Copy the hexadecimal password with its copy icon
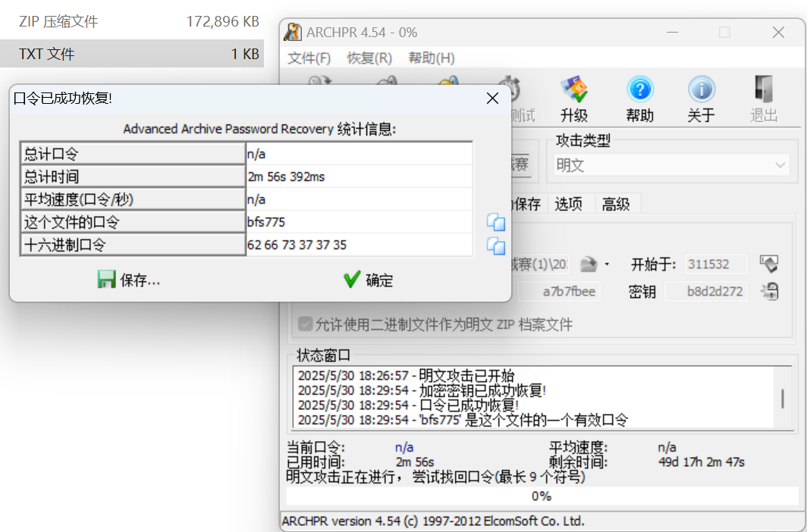The width and height of the screenshot is (807, 532). [495, 246]
